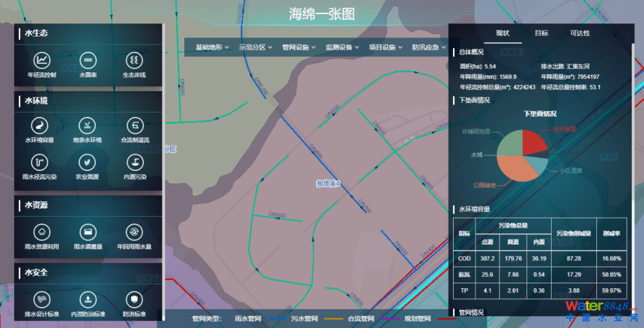This screenshot has width=644, height=328.
Task: Select the 农业面源 agricultural source icon
Action: tap(88, 162)
